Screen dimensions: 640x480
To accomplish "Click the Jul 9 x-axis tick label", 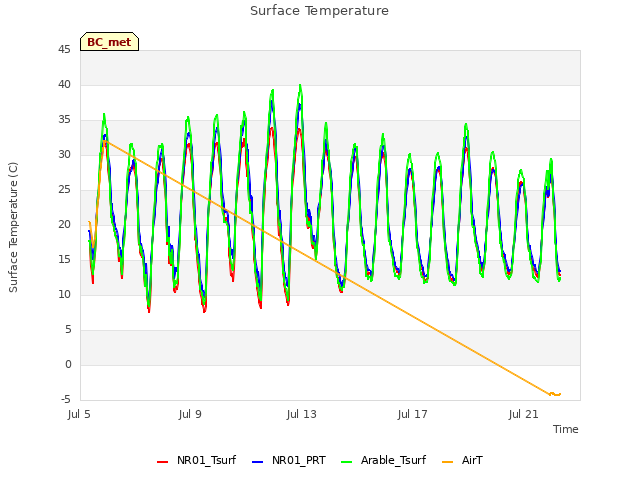I will point(190,414).
